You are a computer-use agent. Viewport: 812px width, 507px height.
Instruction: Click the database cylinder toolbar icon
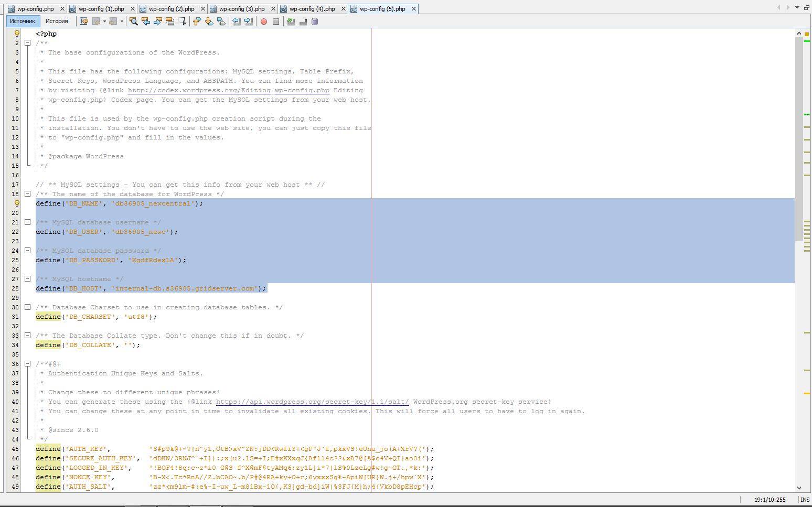tap(315, 21)
